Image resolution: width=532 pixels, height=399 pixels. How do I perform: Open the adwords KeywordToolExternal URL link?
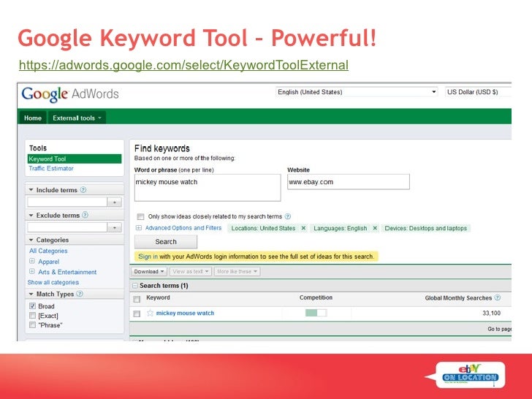point(183,65)
